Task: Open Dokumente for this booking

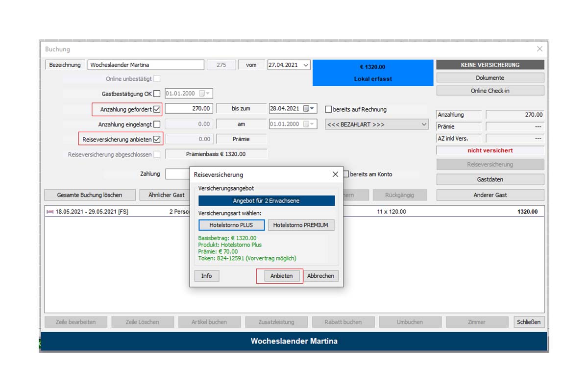Action: [490, 78]
